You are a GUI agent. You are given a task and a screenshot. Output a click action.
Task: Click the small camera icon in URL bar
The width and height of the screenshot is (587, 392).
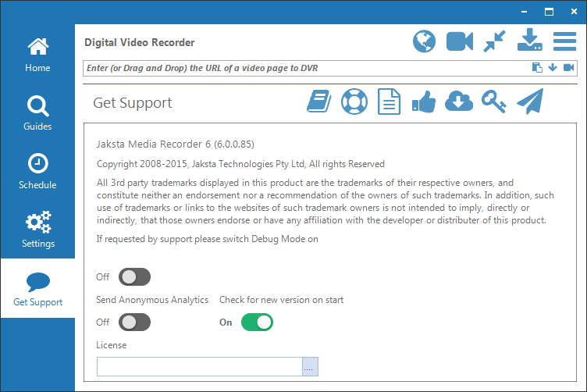568,67
